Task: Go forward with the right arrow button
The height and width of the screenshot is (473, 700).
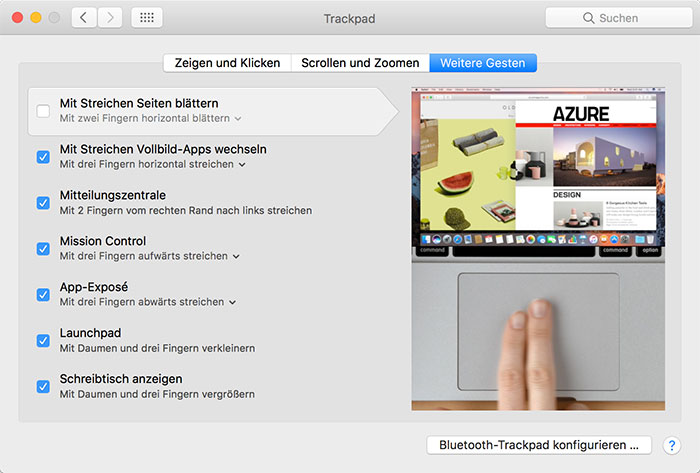Action: (110, 18)
